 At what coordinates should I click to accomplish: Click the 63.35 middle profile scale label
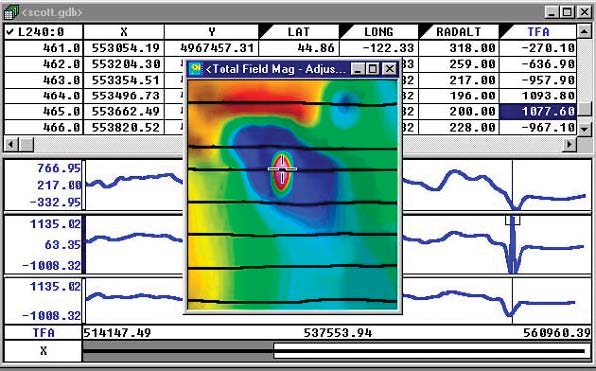(x=63, y=244)
